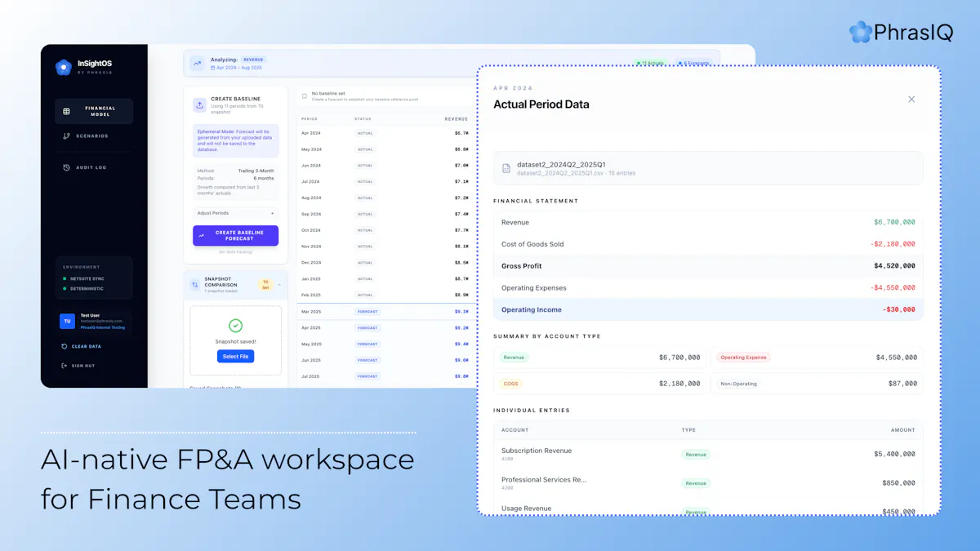Click the T0 Set badge
Screen dimensions: 980x551
click(265, 285)
